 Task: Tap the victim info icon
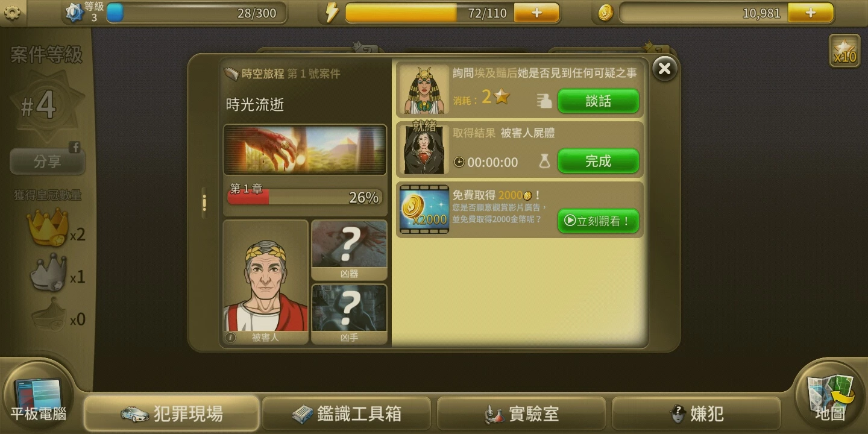(x=231, y=338)
